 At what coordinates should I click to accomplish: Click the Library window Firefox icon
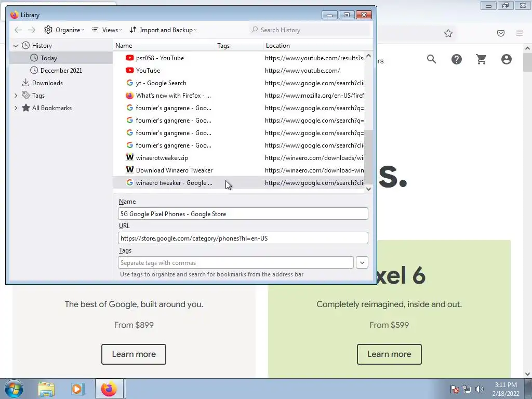coord(14,15)
